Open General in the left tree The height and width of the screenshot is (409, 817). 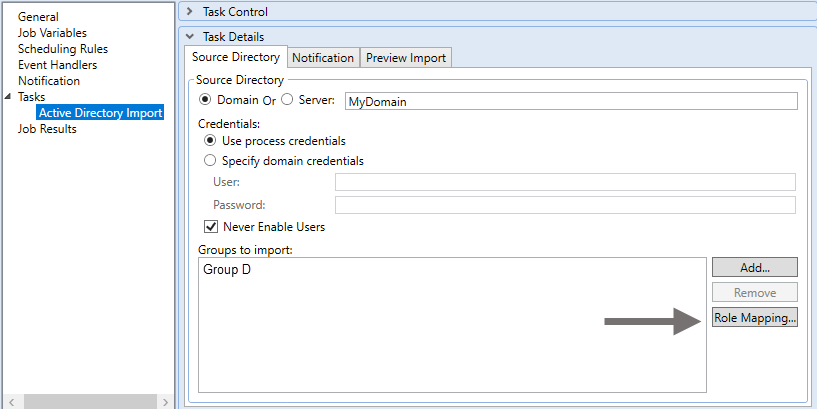[x=38, y=17]
